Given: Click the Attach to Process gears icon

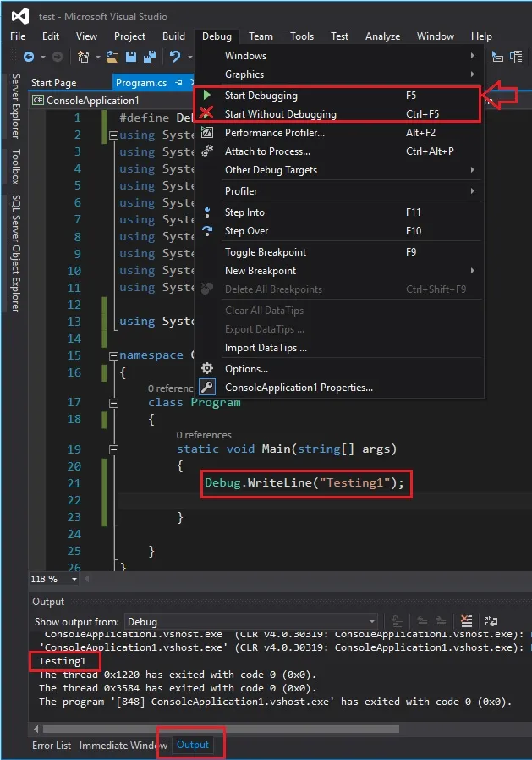Looking at the screenshot, I should point(207,151).
